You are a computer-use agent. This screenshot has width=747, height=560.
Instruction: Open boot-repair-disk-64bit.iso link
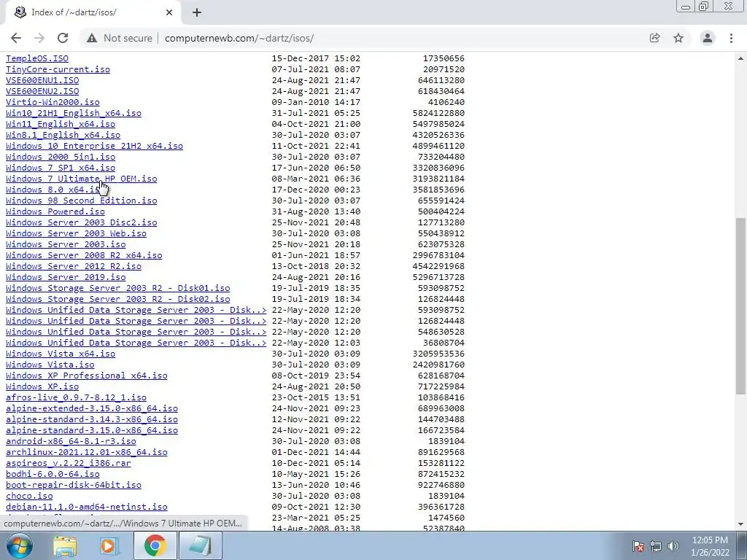click(74, 486)
